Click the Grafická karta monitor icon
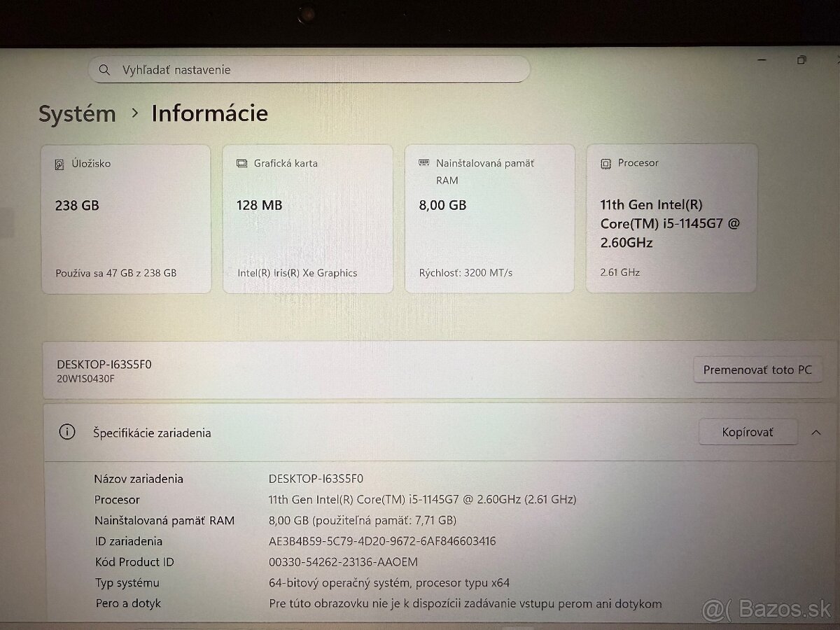 click(241, 162)
